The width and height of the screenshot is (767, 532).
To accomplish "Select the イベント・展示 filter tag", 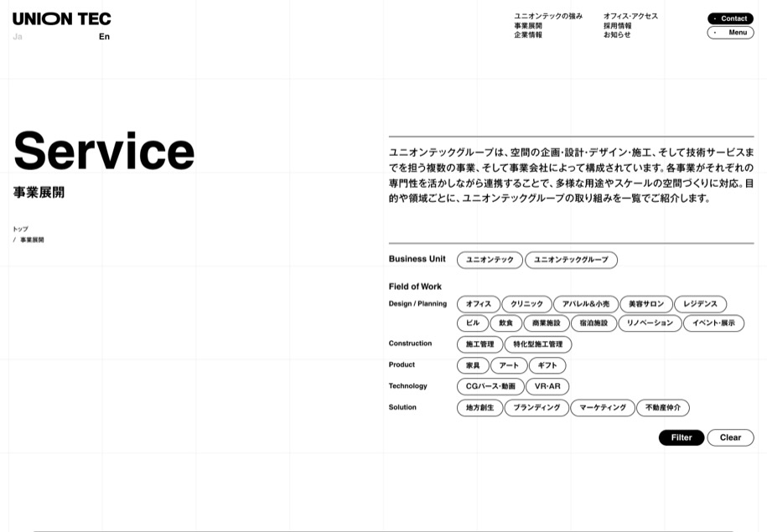I will [x=713, y=323].
